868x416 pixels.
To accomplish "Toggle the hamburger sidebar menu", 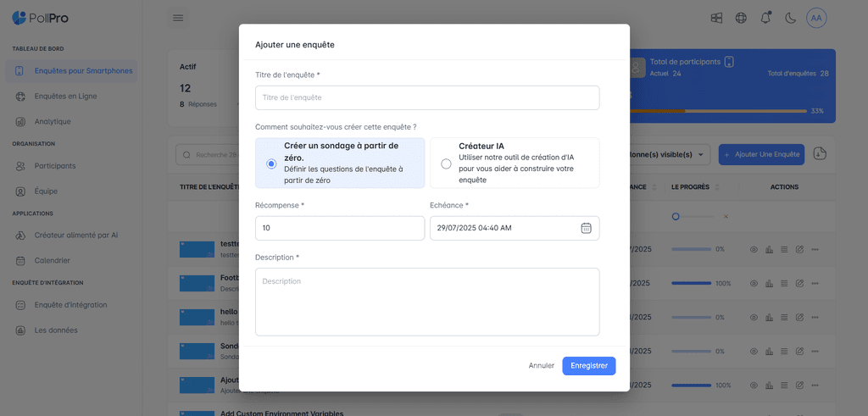I will pos(178,19).
